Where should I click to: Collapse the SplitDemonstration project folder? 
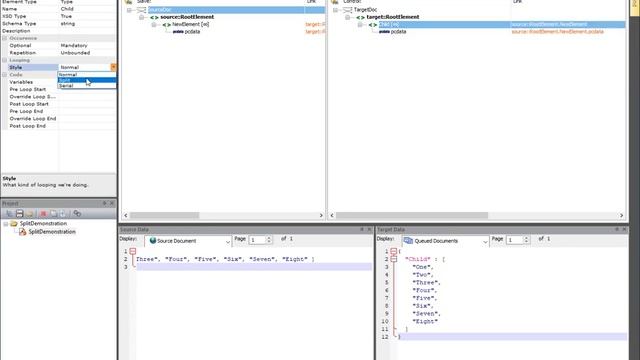[6, 224]
